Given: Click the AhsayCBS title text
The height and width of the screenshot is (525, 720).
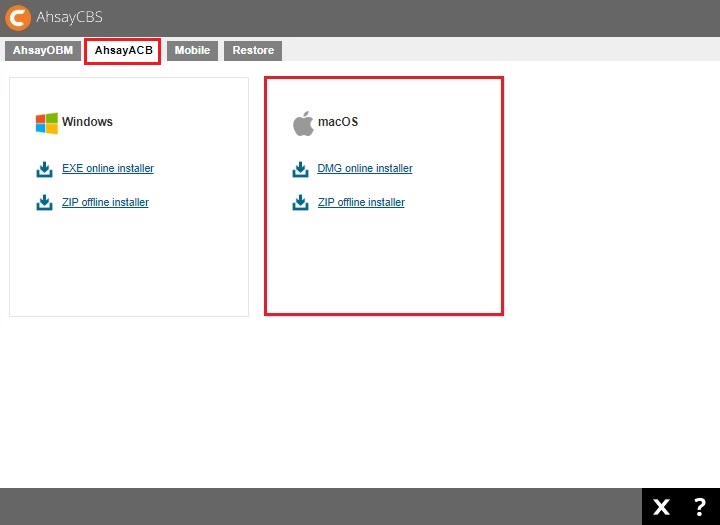Looking at the screenshot, I should click(x=71, y=18).
